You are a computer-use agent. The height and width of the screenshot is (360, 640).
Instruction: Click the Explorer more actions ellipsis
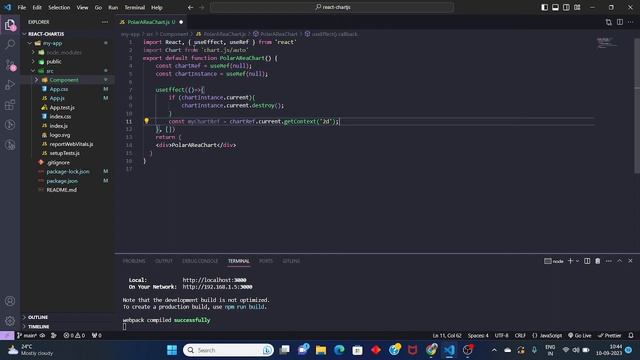pos(105,22)
